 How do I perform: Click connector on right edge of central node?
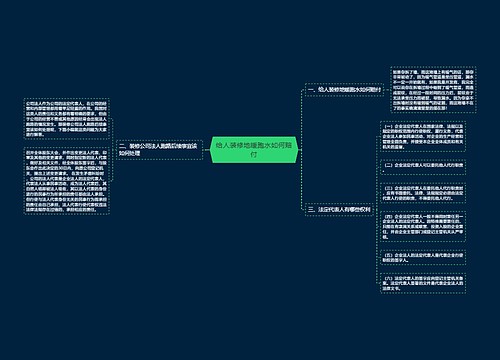click(300, 150)
